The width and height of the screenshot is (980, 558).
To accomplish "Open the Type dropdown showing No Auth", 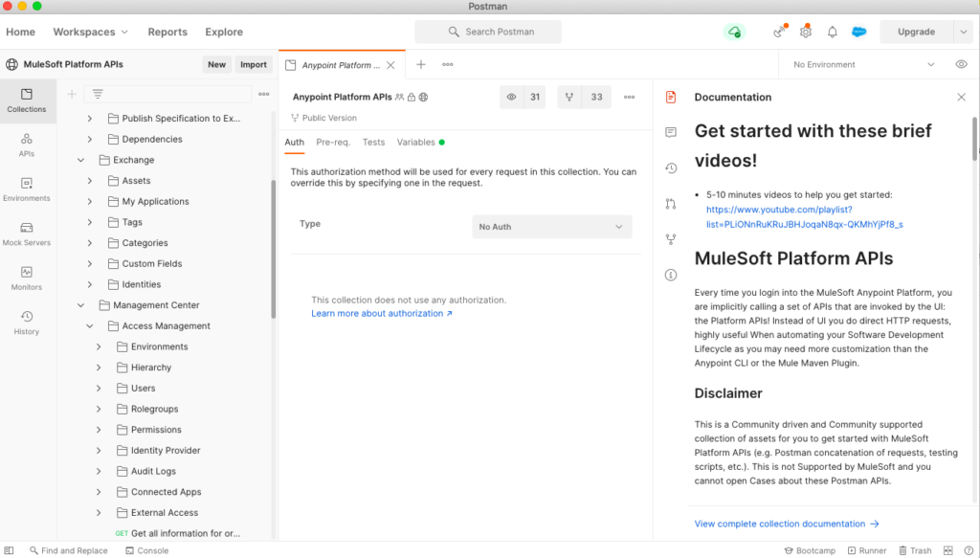I will pos(552,227).
